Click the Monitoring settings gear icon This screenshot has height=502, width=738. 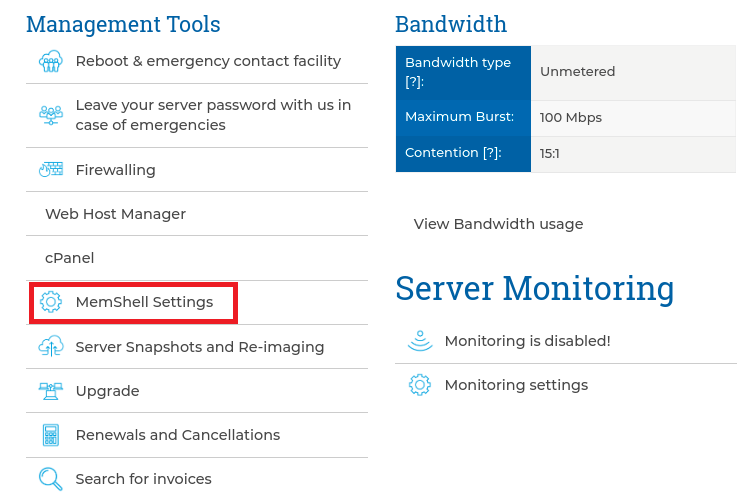pyautogui.click(x=420, y=385)
